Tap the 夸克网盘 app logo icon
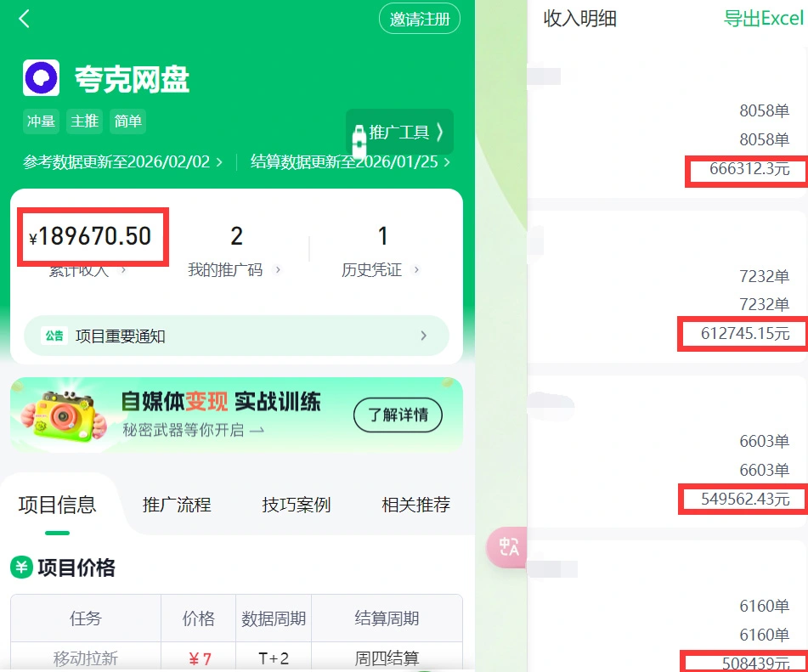The image size is (808, 672). click(42, 78)
